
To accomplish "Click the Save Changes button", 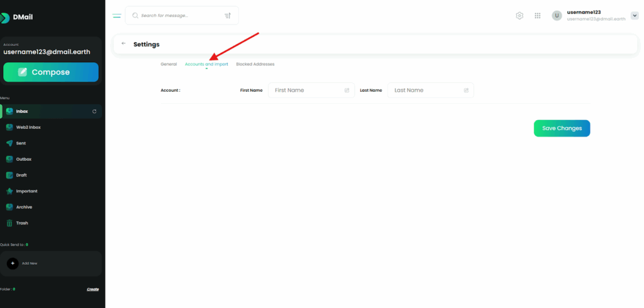I will (x=562, y=128).
